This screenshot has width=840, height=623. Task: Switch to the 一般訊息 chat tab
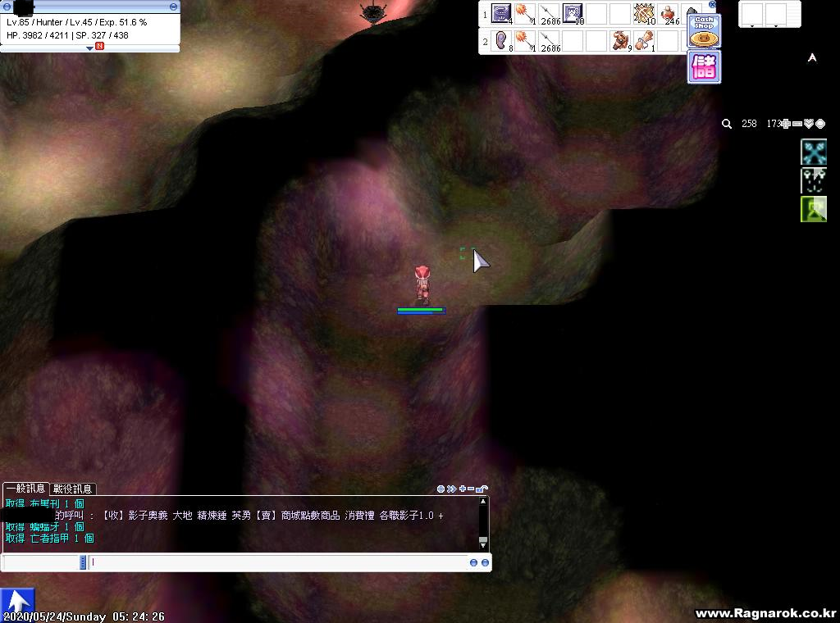[x=25, y=488]
